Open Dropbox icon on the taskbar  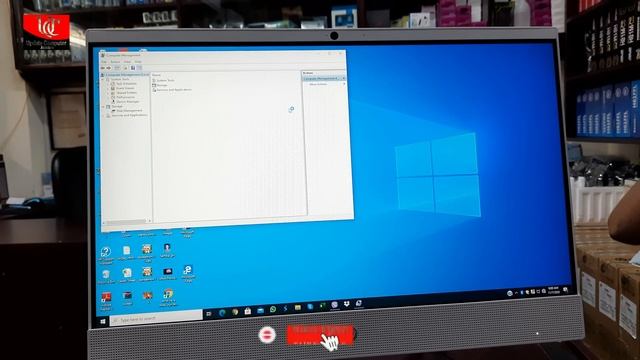click(347, 304)
